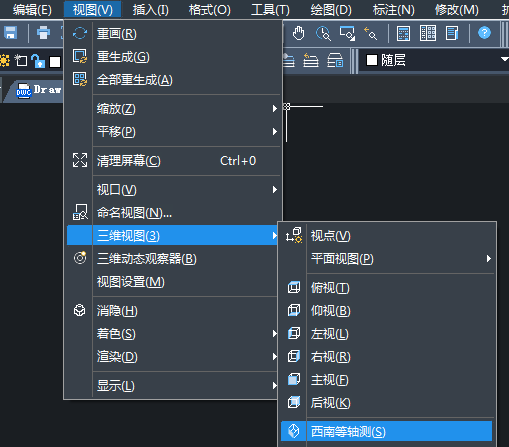
Task: Toggle the layer lock icon
Action: pos(38,61)
